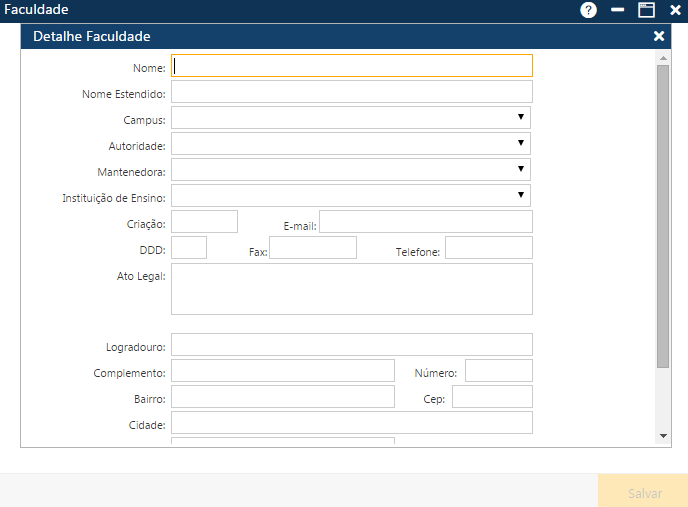
Task: Select the Criação date field
Action: [x=205, y=222]
